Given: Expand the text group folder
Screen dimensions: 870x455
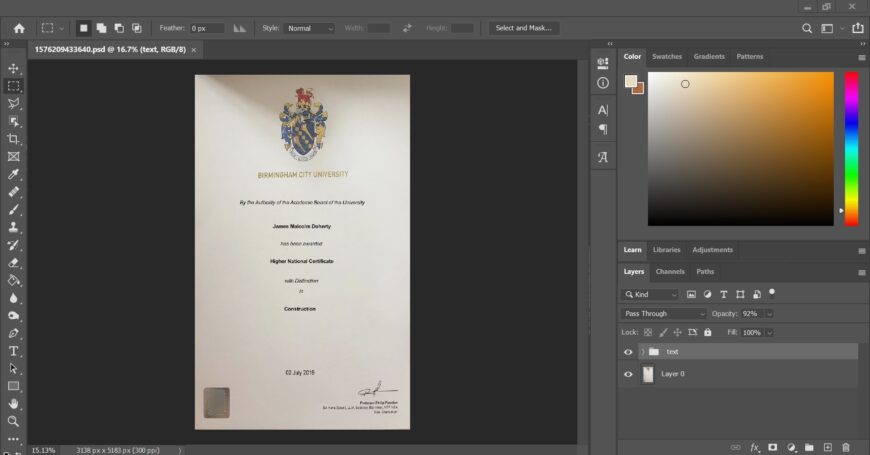Looking at the screenshot, I should [643, 352].
